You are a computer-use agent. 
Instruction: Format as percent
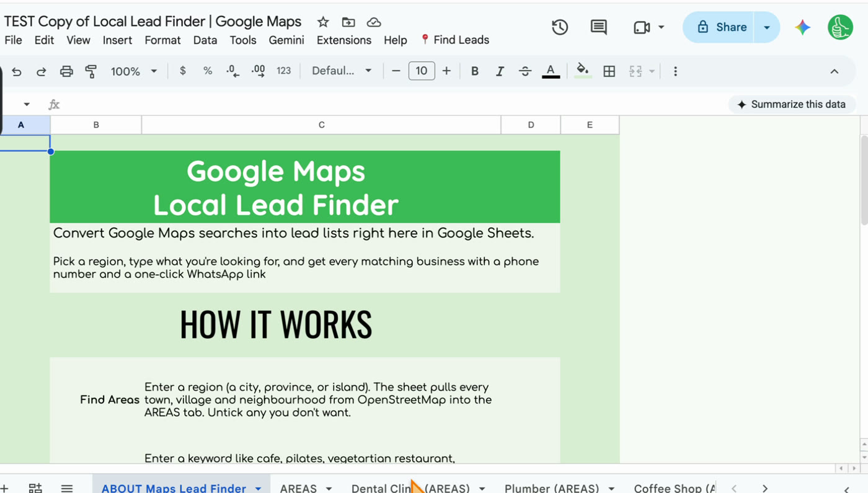click(x=208, y=71)
